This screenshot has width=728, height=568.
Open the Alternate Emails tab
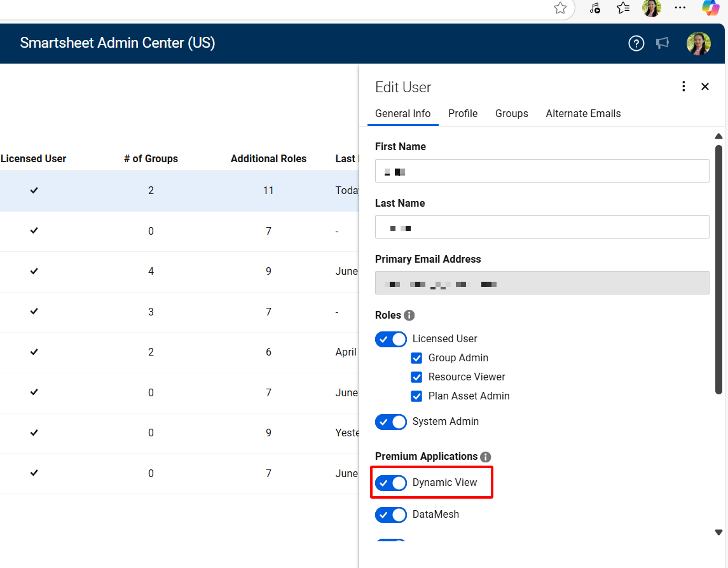[583, 114]
